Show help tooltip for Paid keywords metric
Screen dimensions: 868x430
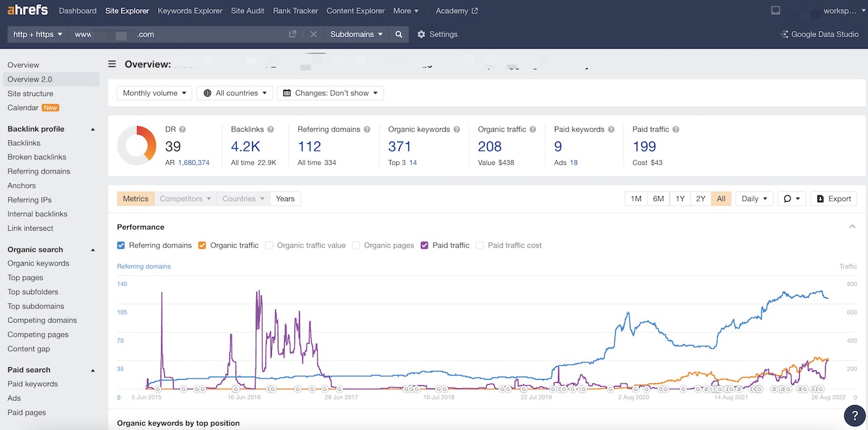click(x=611, y=130)
